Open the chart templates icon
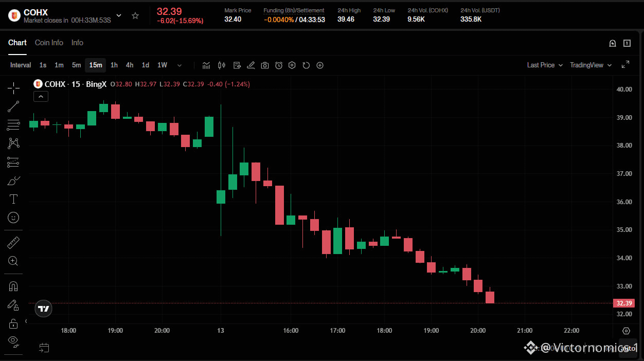The image size is (644, 361). (237, 65)
